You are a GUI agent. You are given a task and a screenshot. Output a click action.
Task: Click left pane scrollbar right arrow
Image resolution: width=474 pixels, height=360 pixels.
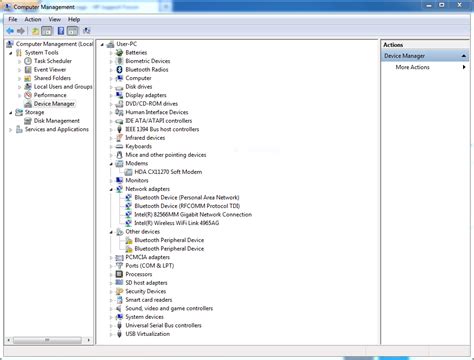[88, 340]
